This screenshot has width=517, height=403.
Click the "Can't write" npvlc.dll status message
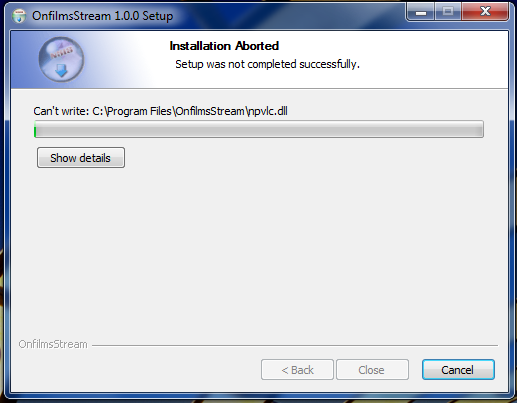[160, 111]
